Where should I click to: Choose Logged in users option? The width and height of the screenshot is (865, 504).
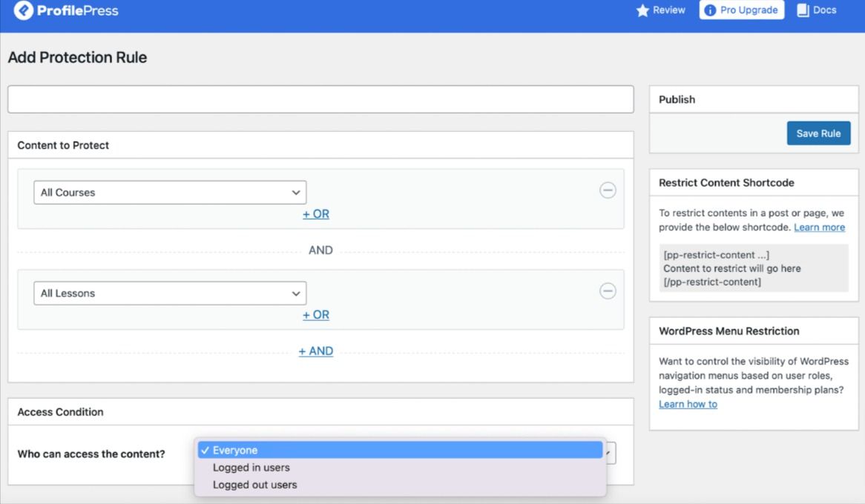(x=251, y=468)
